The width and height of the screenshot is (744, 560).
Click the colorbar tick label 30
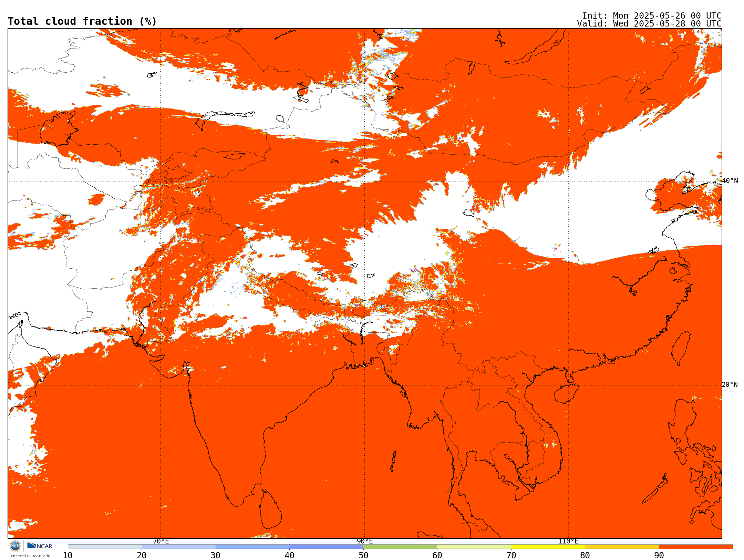216,556
